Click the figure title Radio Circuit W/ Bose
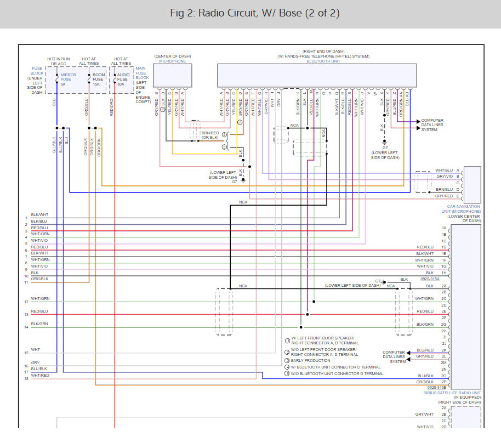The width and height of the screenshot is (501, 448). (x=254, y=13)
